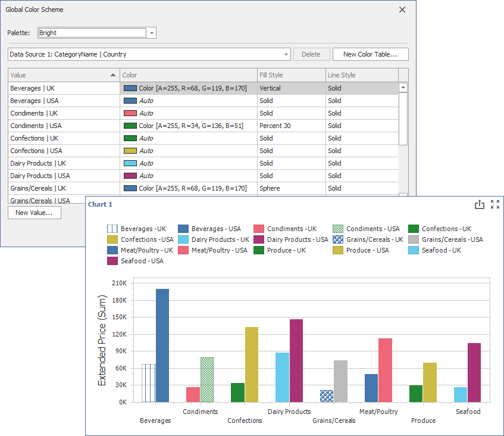Select the Grains/Cereals | UK value cell
Image resolution: width=504 pixels, height=436 pixels.
(x=64, y=189)
